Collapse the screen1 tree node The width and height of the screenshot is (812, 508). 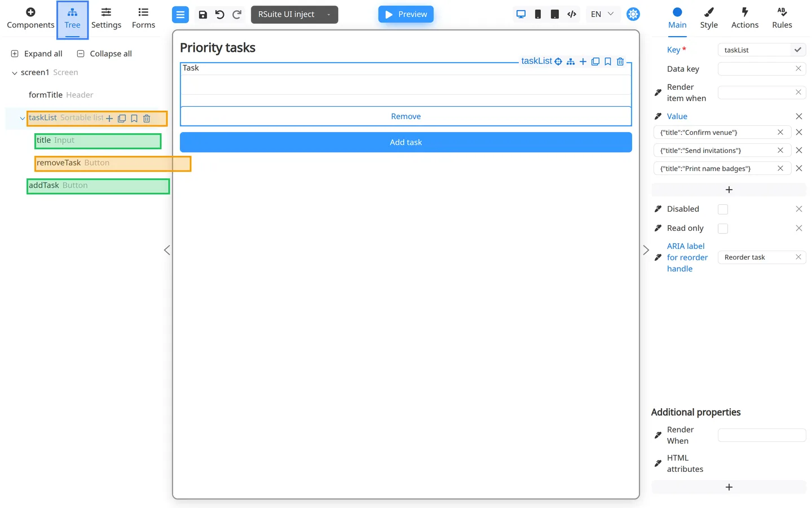pos(15,73)
